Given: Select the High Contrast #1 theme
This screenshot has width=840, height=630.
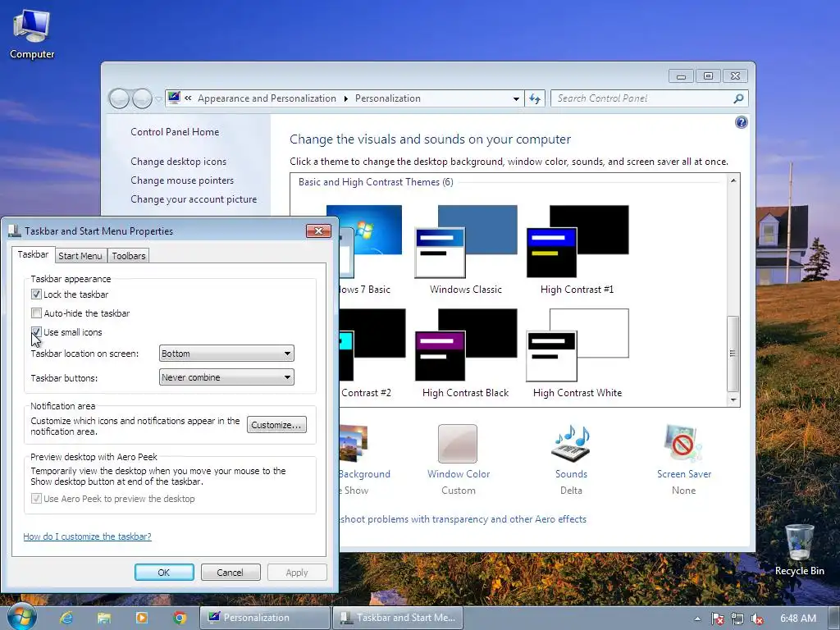Looking at the screenshot, I should 577,249.
